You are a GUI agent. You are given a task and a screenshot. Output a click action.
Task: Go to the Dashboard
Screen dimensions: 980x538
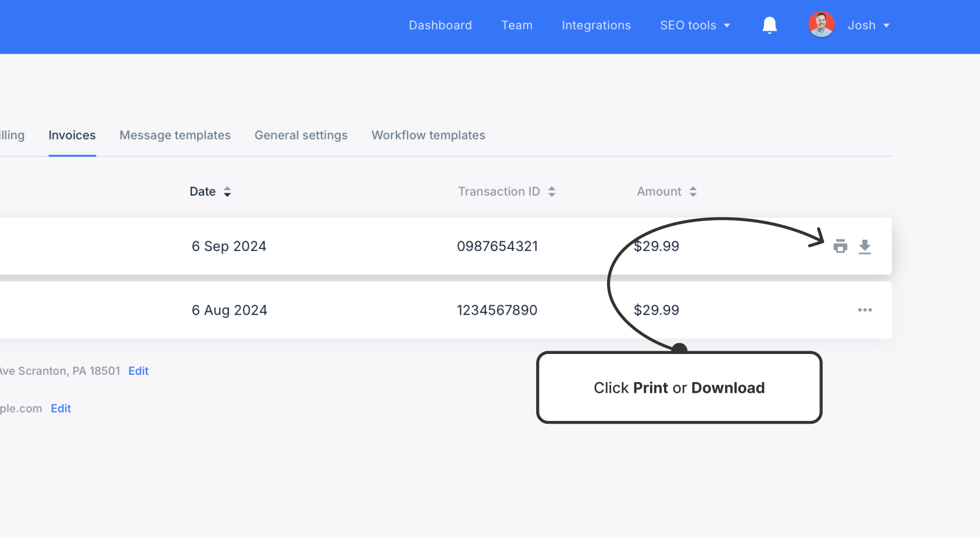point(440,25)
